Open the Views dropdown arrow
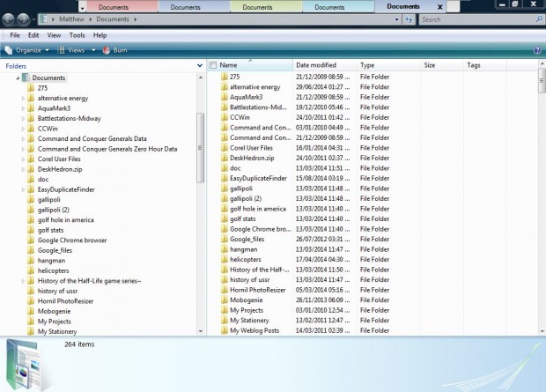The image size is (546, 392). [x=93, y=50]
